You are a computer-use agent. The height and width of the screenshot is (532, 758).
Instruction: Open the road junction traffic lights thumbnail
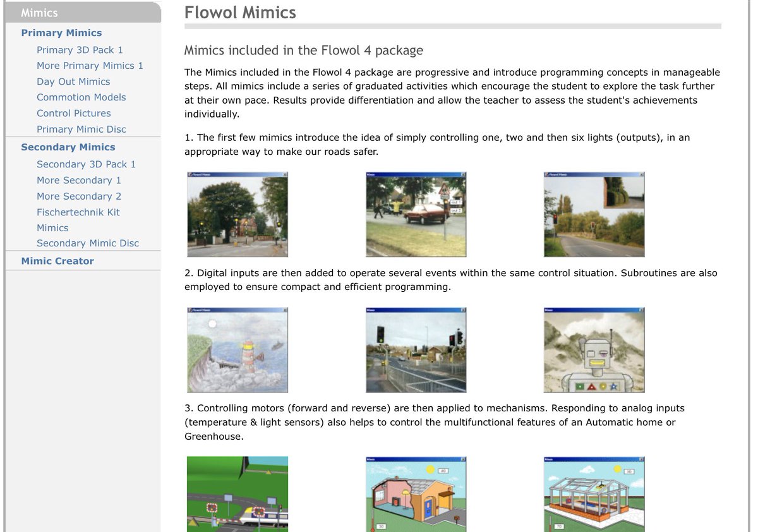click(x=416, y=350)
